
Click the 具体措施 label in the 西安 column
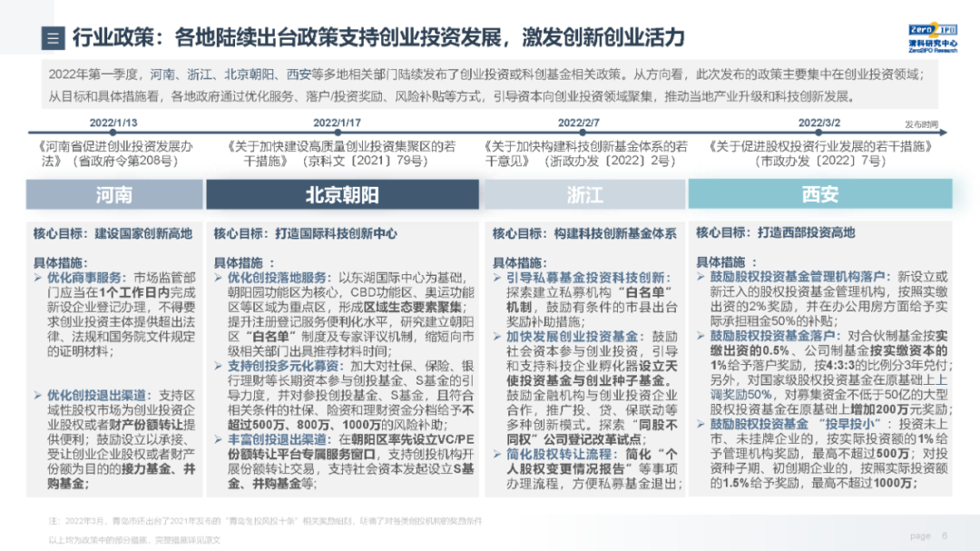tap(726, 262)
